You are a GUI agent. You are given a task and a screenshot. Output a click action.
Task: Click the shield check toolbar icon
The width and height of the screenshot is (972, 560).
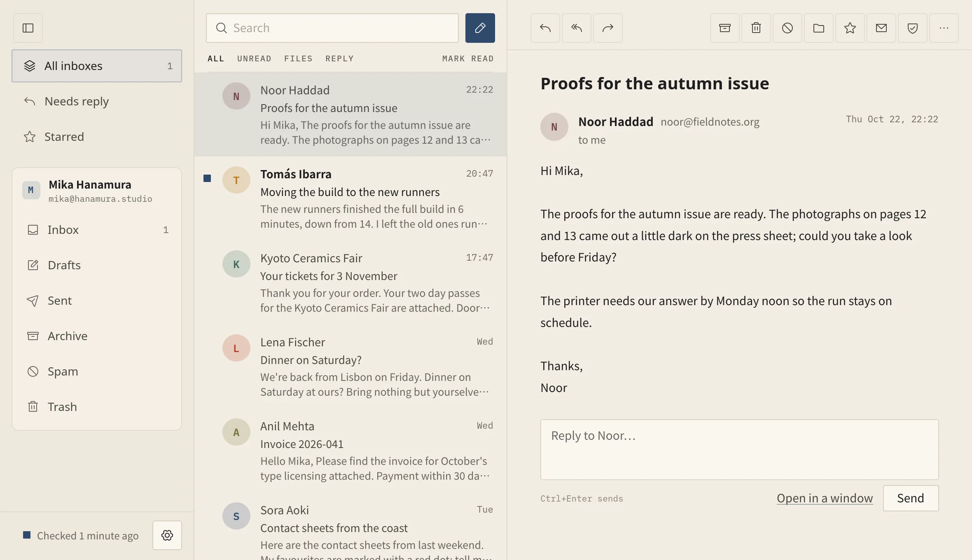tap(913, 28)
